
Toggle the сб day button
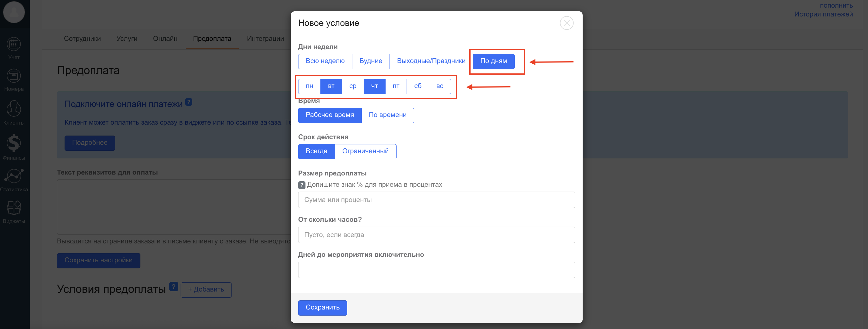pos(418,86)
